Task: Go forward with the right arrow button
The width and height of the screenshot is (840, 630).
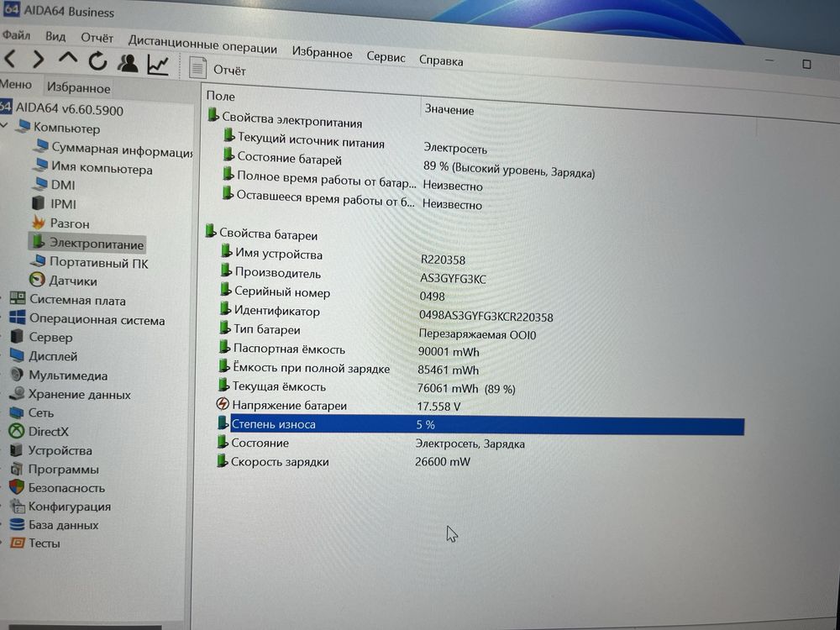Action: coord(38,59)
